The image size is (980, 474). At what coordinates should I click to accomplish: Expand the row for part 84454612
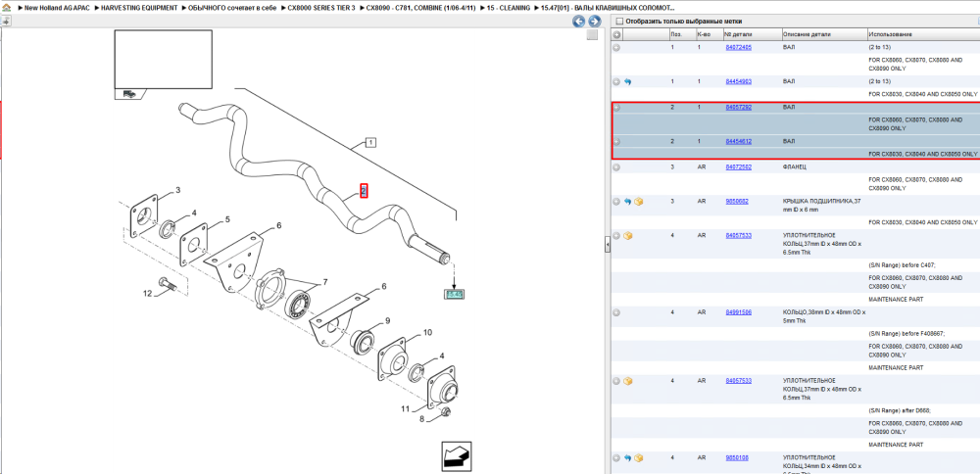tap(616, 142)
